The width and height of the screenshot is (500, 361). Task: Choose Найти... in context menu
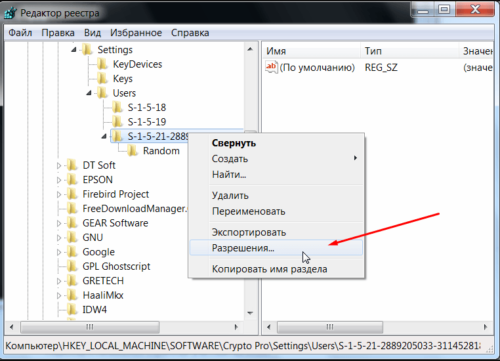276,174
